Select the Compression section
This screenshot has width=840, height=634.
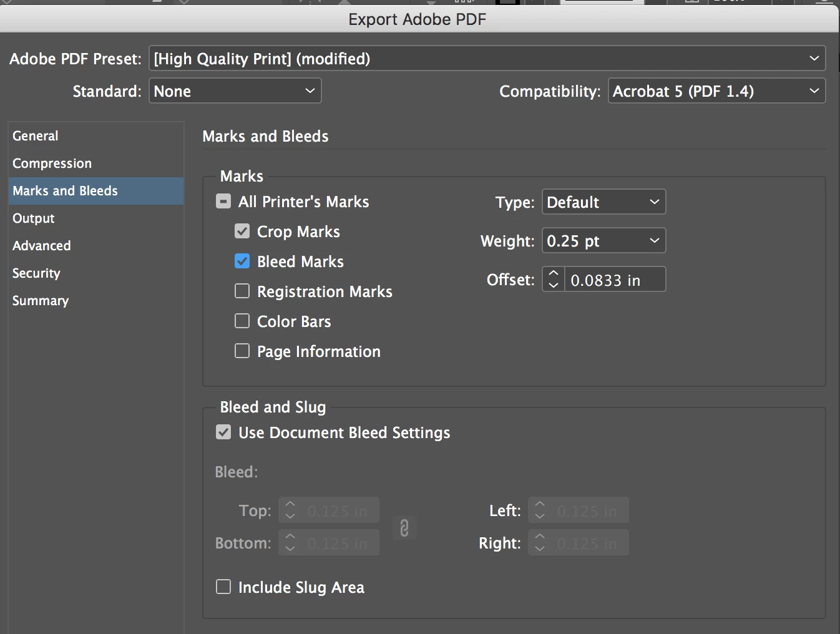point(96,163)
